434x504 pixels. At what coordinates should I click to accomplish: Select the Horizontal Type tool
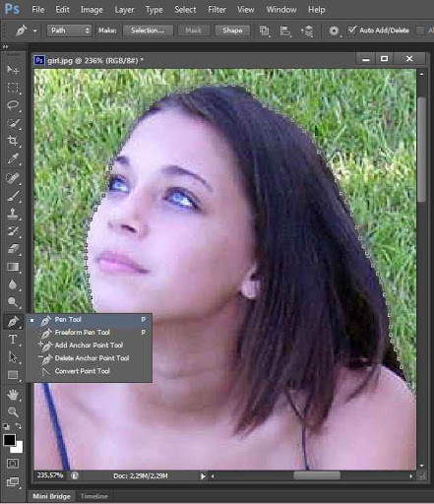[13, 339]
